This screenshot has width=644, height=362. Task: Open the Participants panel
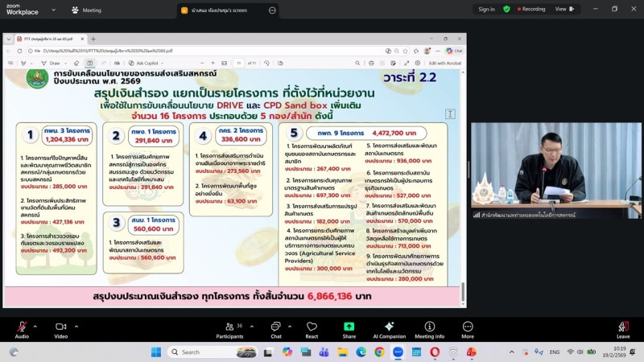coord(229,328)
